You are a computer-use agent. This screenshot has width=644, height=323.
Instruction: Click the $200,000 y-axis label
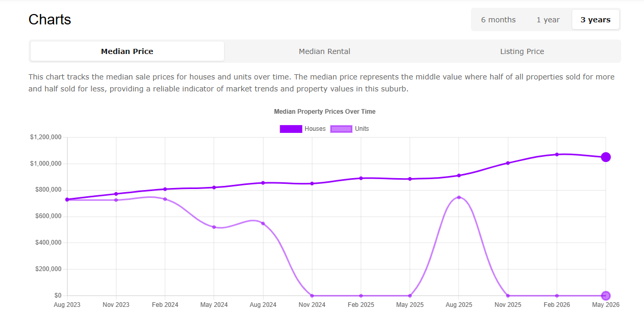point(48,269)
